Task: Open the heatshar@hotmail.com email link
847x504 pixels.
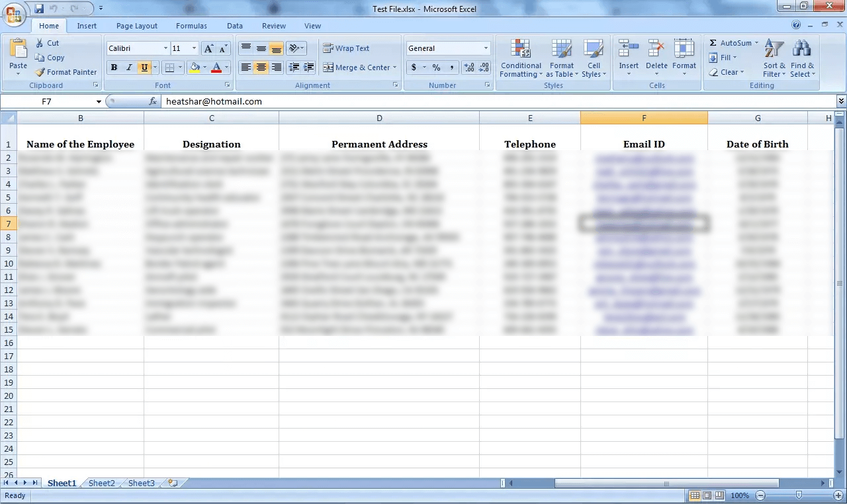Action: coord(644,224)
